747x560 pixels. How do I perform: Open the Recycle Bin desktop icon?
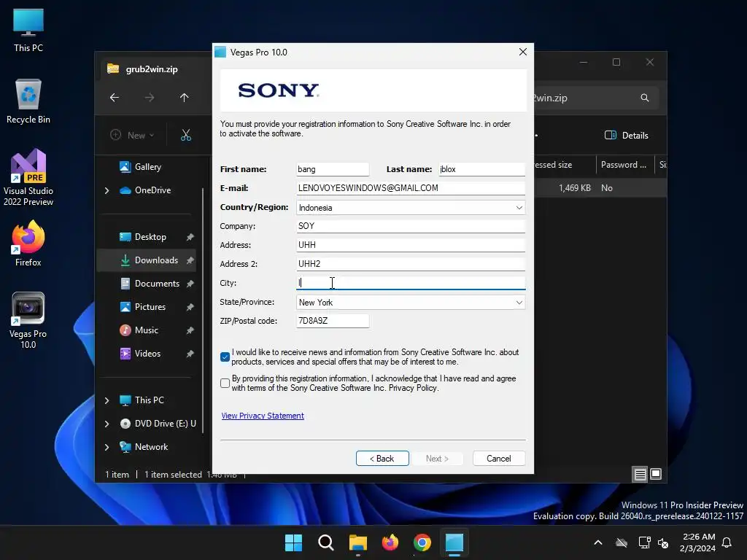point(28,101)
